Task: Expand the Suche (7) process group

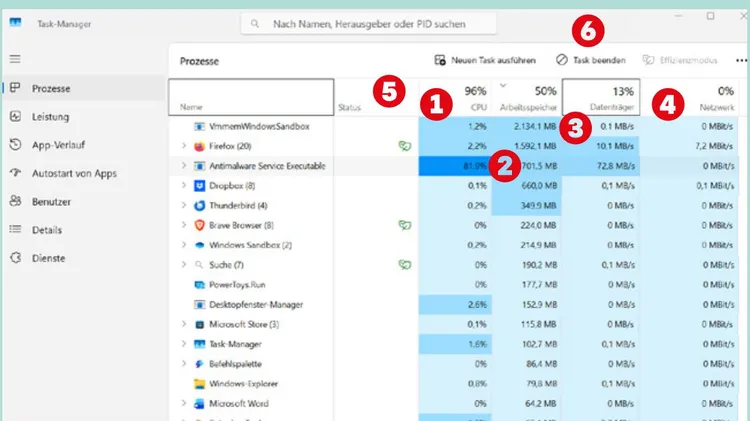Action: pyautogui.click(x=184, y=265)
